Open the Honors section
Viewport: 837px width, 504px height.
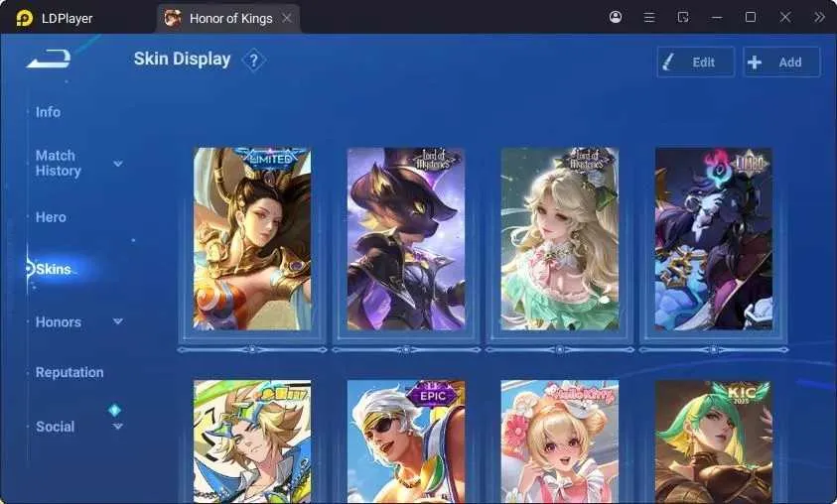point(59,322)
